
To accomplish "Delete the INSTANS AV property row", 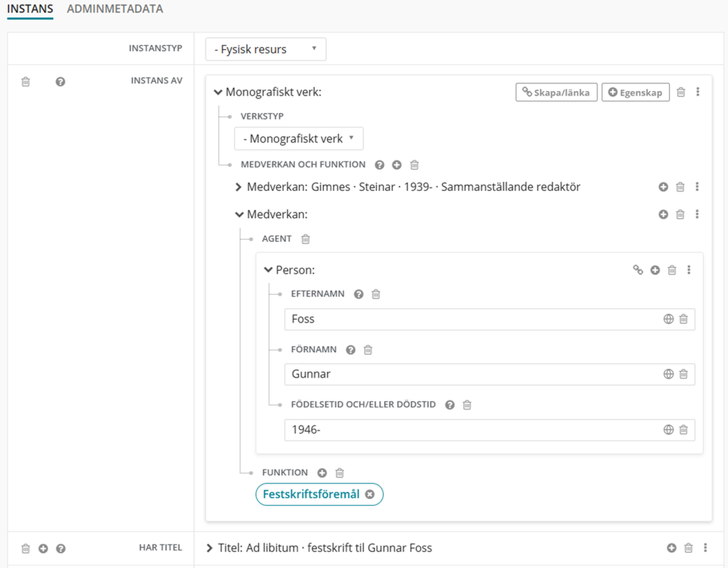I will point(26,81).
